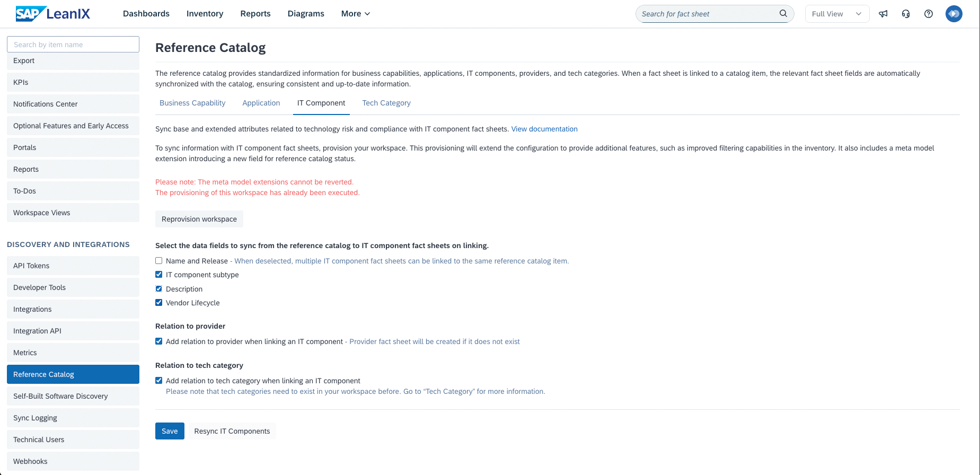Focus the Search by item name field
Image resolution: width=980 pixels, height=475 pixels.
point(73,45)
